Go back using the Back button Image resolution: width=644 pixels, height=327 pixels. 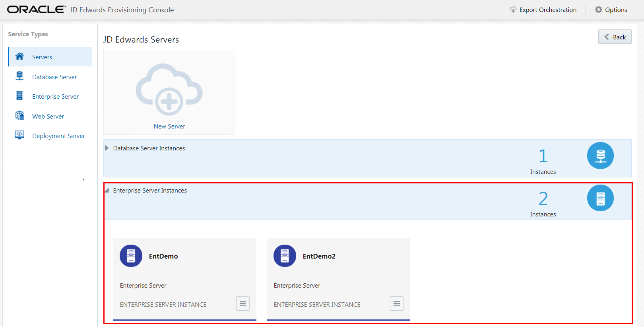615,37
